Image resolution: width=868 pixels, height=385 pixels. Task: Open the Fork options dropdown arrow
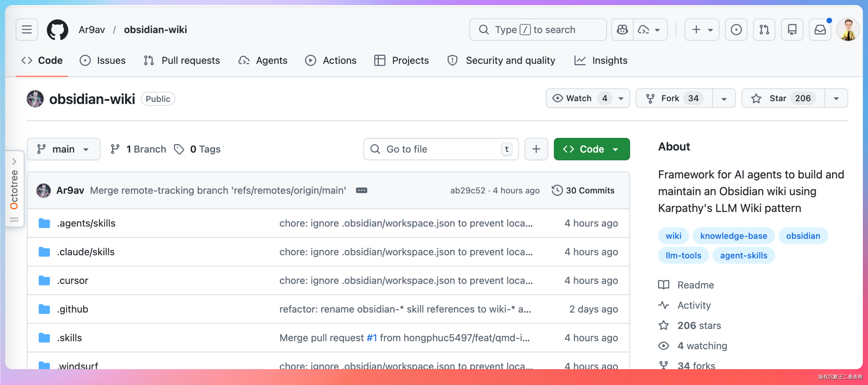[x=724, y=98]
